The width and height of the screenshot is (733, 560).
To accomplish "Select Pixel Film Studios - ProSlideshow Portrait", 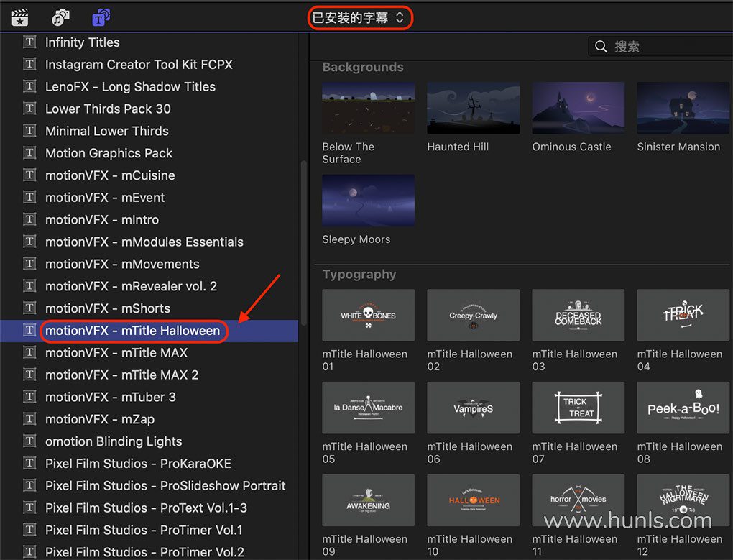I will pos(165,486).
